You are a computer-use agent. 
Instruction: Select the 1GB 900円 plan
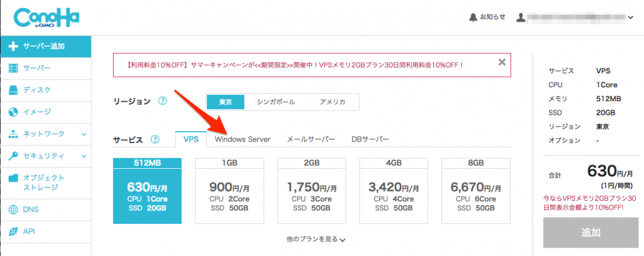[229, 191]
